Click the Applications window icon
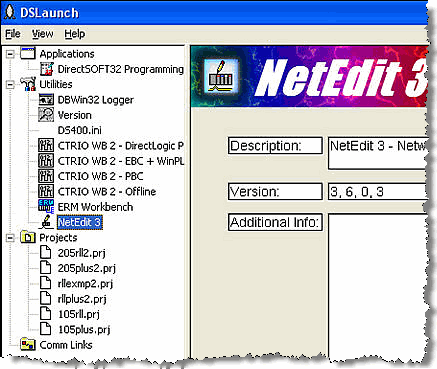The height and width of the screenshot is (369, 437). pos(28,53)
